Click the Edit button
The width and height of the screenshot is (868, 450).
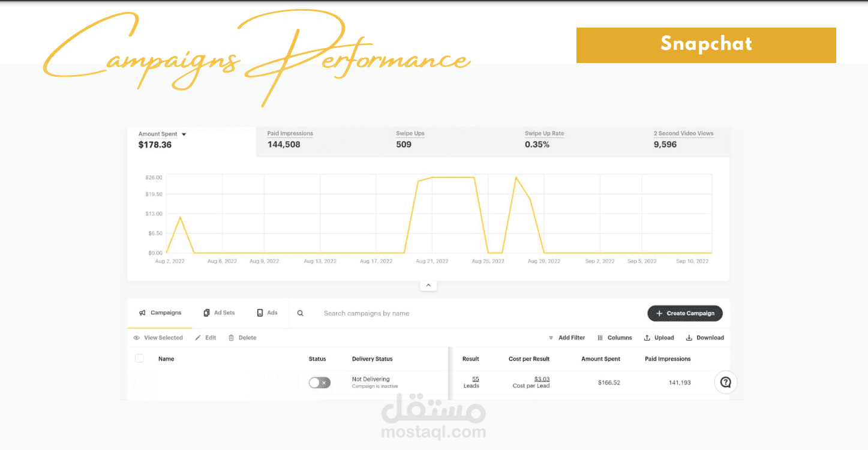[x=206, y=338]
